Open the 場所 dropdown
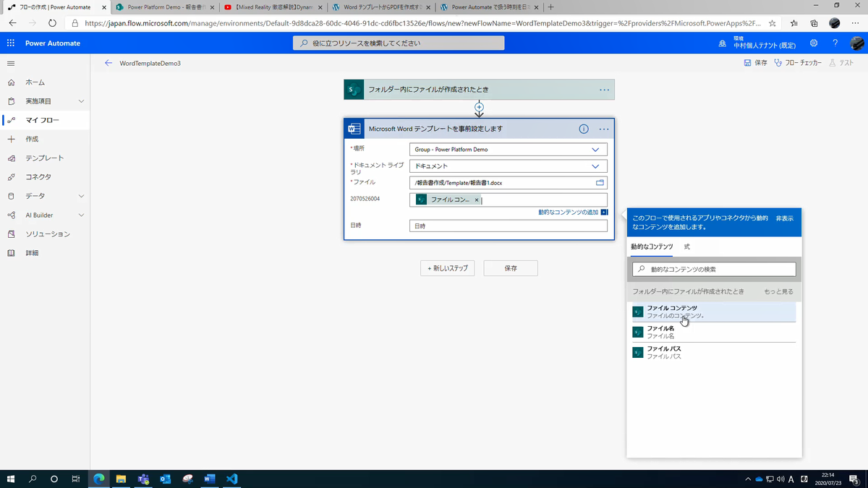 [x=508, y=150]
